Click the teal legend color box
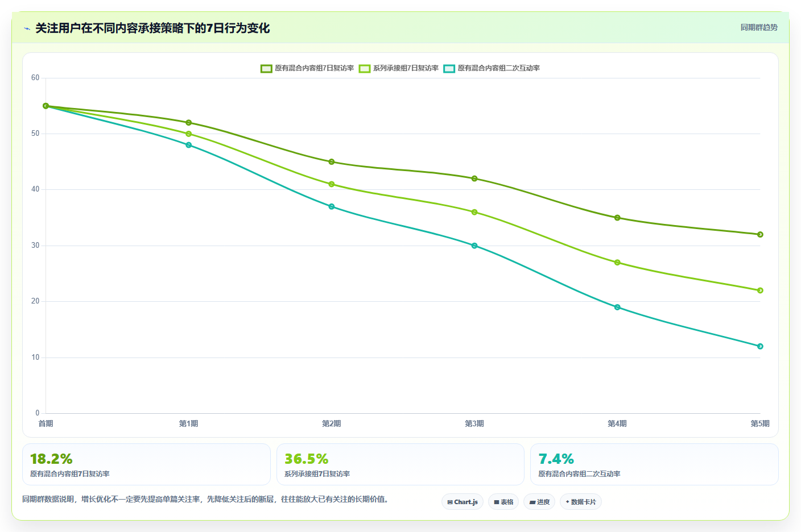This screenshot has height=532, width=801. coord(449,68)
